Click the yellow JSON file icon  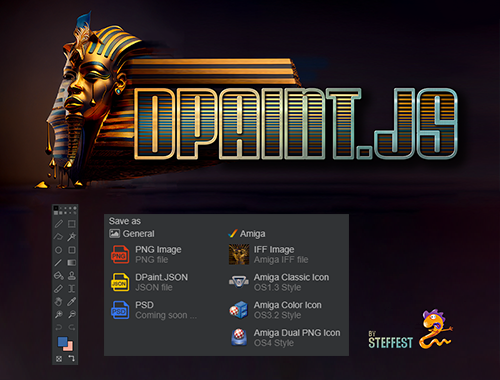tap(120, 282)
